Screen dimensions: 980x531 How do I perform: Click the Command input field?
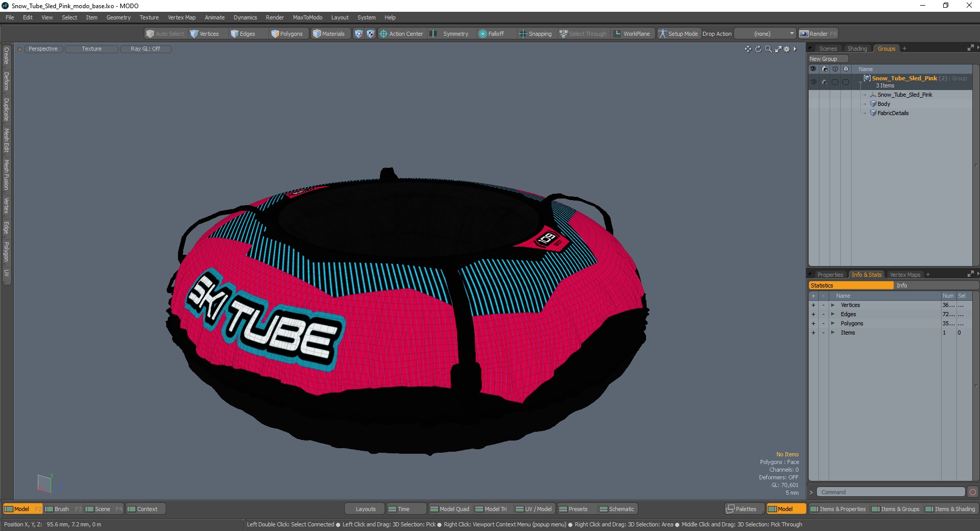(x=890, y=492)
